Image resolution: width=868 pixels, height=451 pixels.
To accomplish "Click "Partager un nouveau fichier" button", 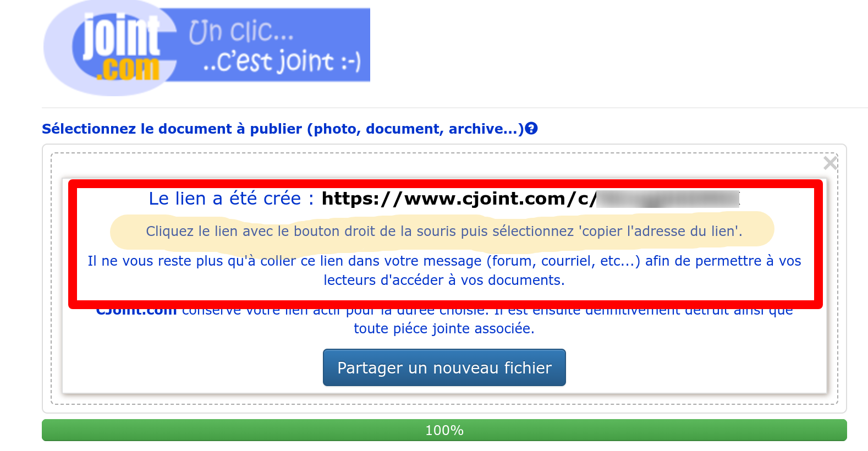I will click(x=444, y=367).
